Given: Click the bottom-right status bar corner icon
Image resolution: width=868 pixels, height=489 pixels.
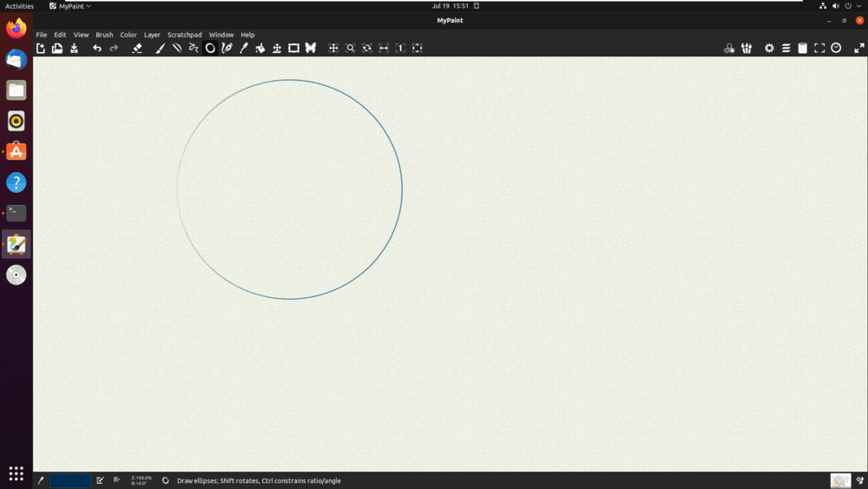Looking at the screenshot, I should [859, 480].
